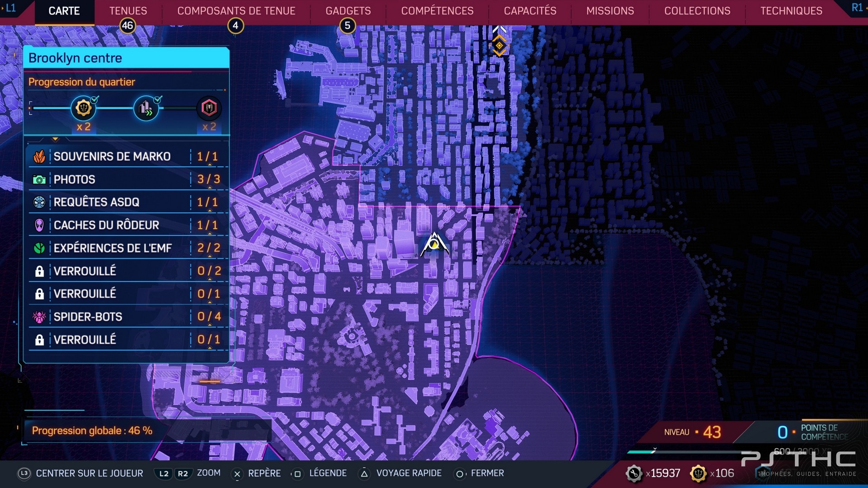Viewport: 868px width, 488px height.
Task: Select the EXPÉRIENCES DE L'EMF row
Action: coord(128,248)
